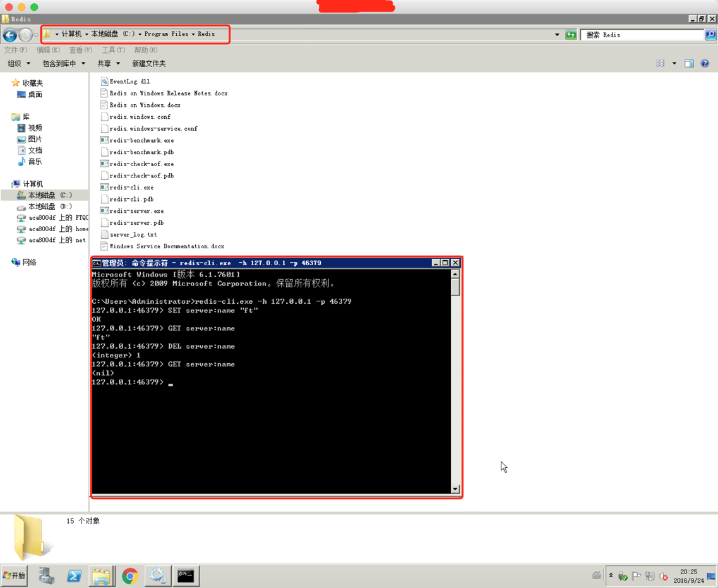The width and height of the screenshot is (718, 588).
Task: Open the services gear app in taskbar
Action: [158, 575]
